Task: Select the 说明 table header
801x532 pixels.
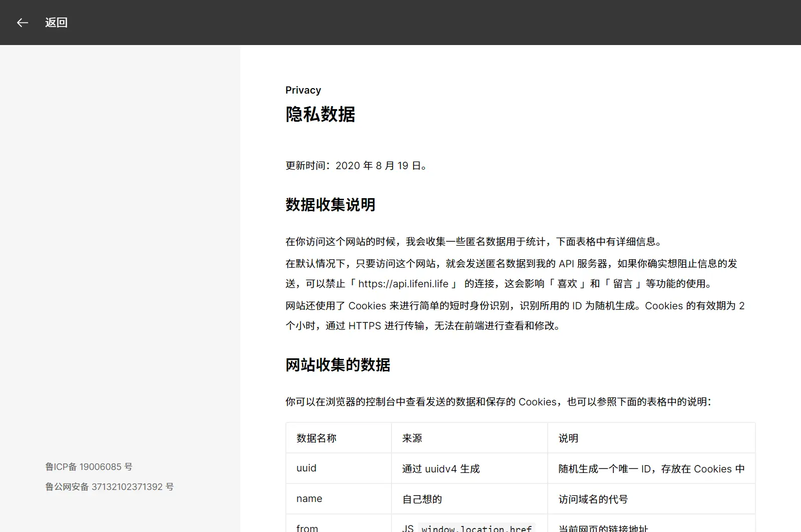Action: pyautogui.click(x=568, y=438)
